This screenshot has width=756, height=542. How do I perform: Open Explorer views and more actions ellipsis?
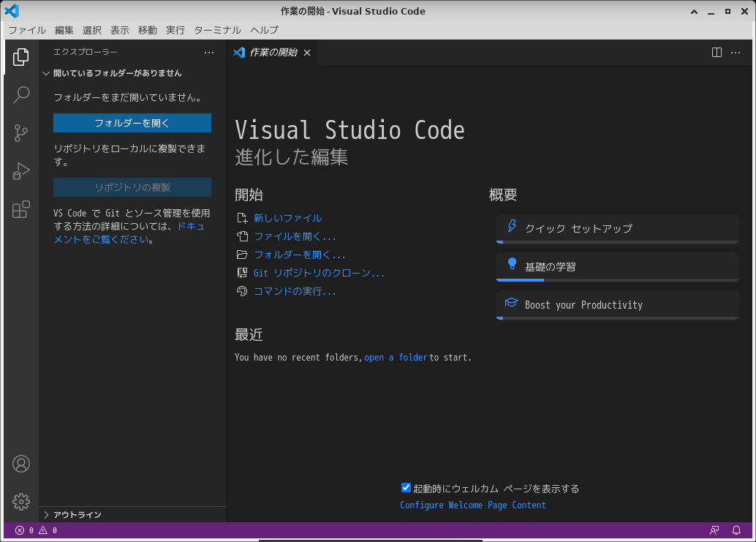tap(209, 52)
